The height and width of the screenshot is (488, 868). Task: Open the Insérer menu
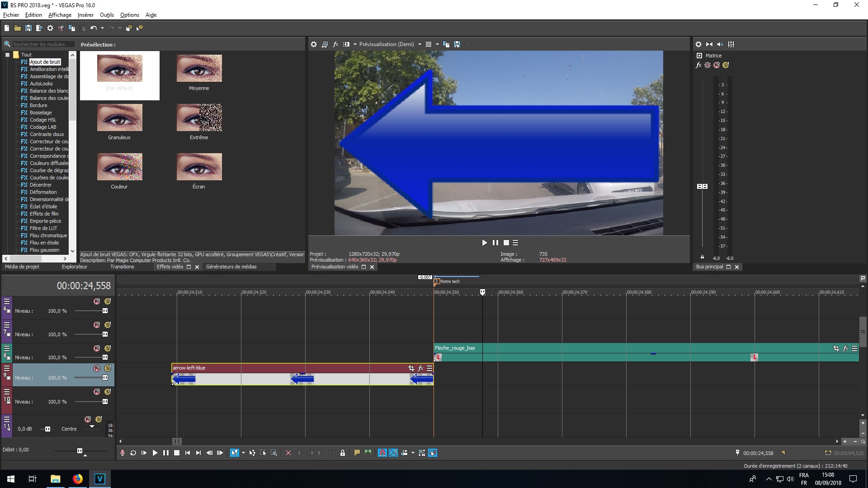85,15
